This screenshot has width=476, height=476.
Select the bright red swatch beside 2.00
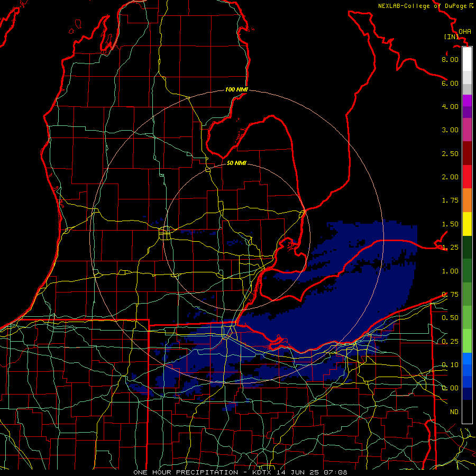(x=467, y=177)
